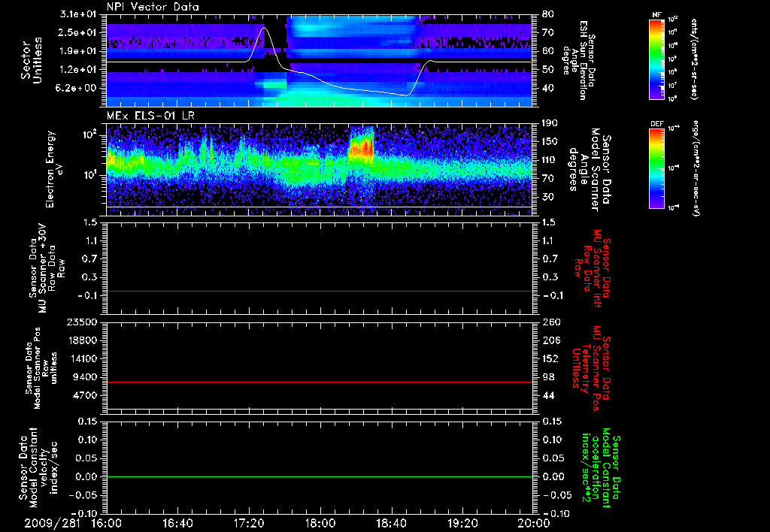Screen dimensions: 770x532
Task: Click the 'ergs/(cm**2-sr-sec-eV)' unit label
Action: [x=696, y=168]
